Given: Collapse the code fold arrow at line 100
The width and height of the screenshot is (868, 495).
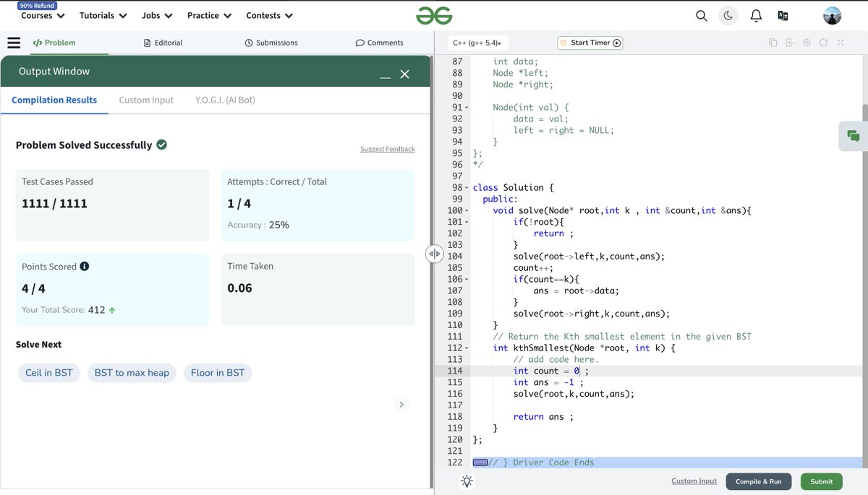Looking at the screenshot, I should pos(467,211).
